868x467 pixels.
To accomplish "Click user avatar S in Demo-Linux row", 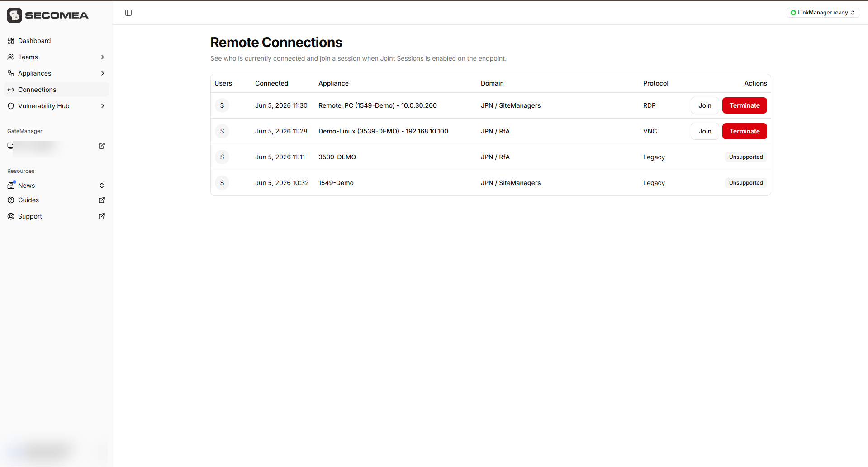I will [222, 131].
